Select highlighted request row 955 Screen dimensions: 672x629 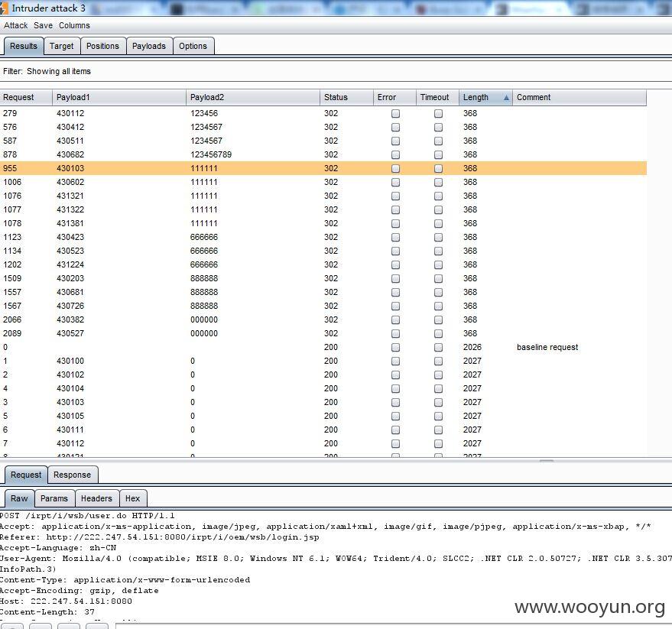pos(323,168)
